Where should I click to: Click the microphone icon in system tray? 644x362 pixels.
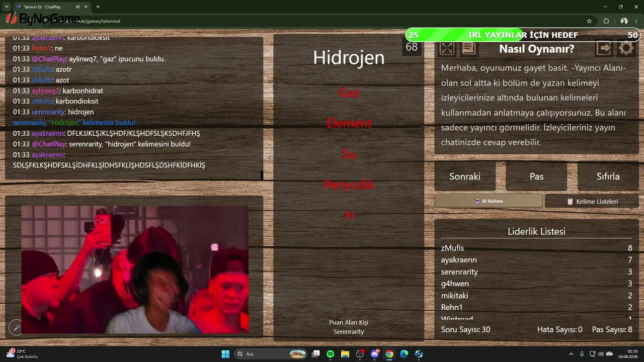(582, 354)
